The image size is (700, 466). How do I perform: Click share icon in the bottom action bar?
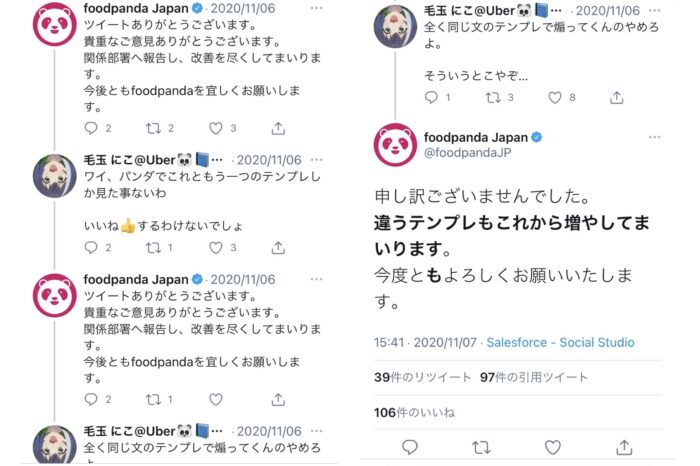[625, 446]
